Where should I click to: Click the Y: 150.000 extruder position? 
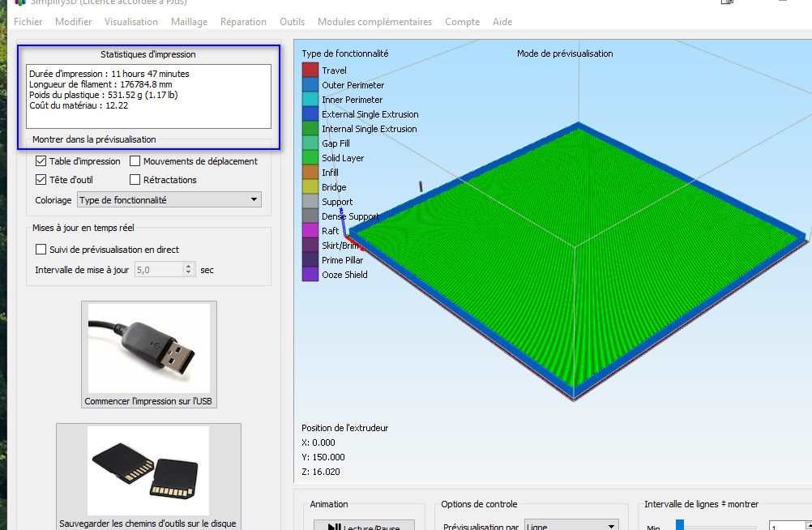pos(323,457)
